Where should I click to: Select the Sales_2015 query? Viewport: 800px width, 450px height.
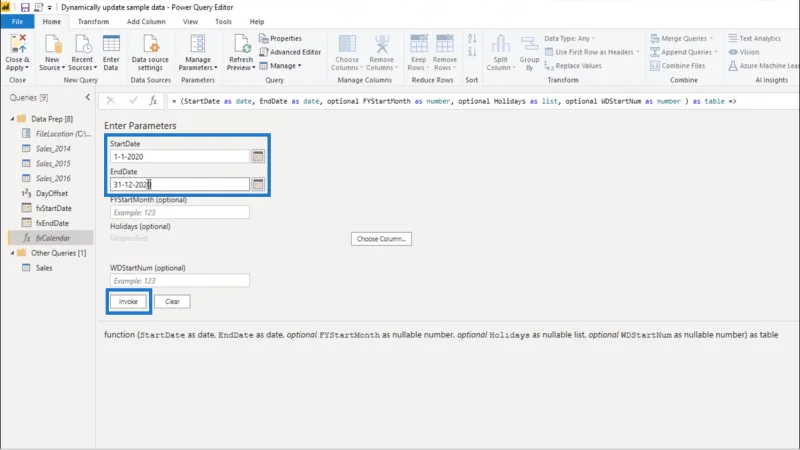tap(53, 163)
